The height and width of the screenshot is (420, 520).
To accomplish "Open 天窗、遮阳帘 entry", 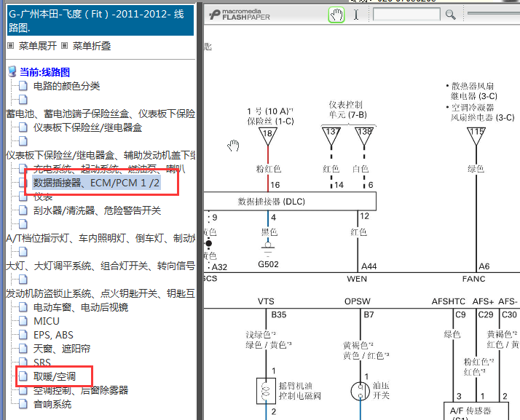I will (x=62, y=349).
